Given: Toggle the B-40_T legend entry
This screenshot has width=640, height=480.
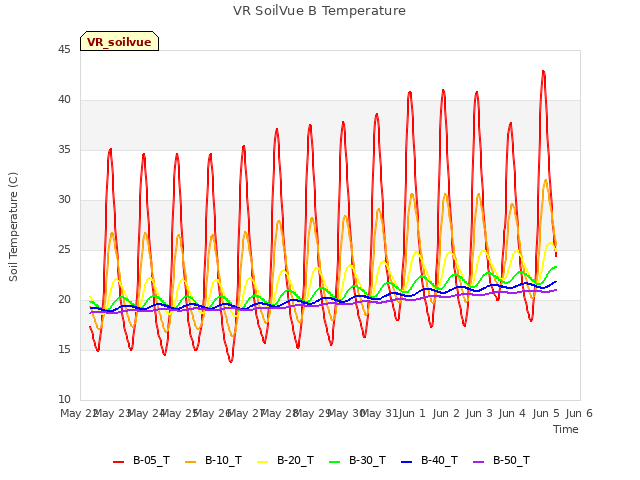Looking at the screenshot, I should pos(429,460).
